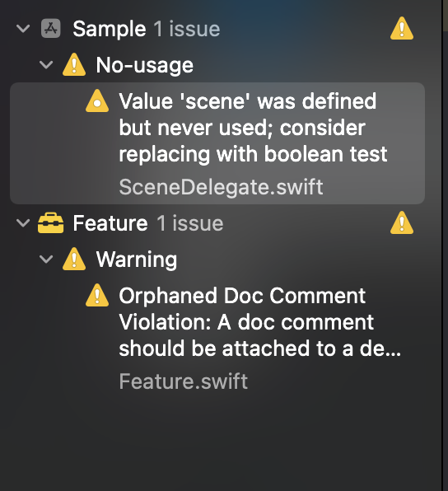Click warning badge at right of Feature row
Image resolution: width=448 pixels, height=491 pixels.
click(402, 223)
